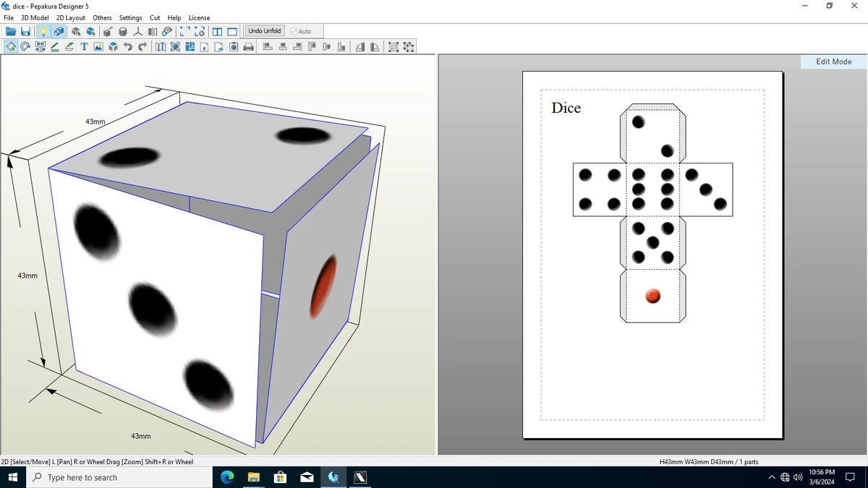Viewport: 868px width, 488px height.
Task: Select the Join/Disjoin faces tool
Action: 40,47
